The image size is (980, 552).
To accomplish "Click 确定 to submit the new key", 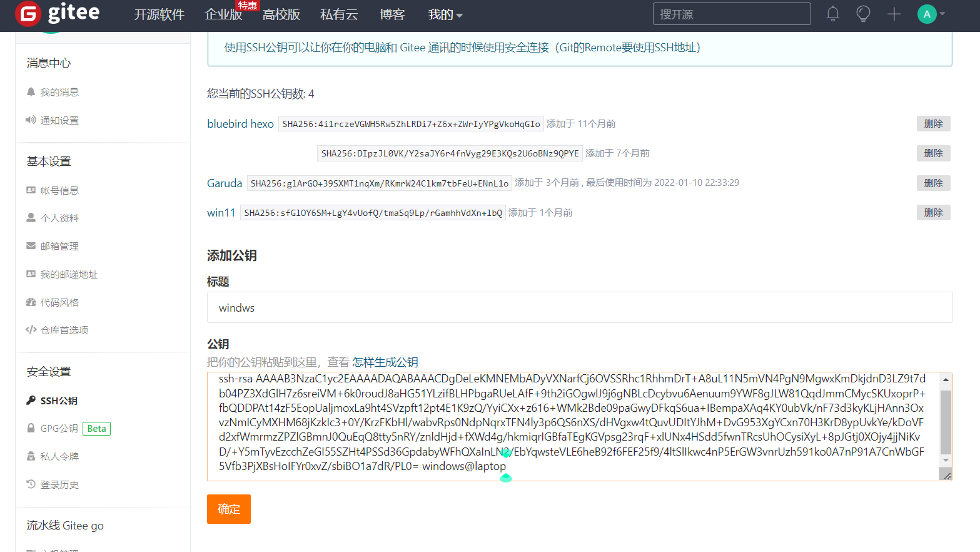I will tap(228, 509).
